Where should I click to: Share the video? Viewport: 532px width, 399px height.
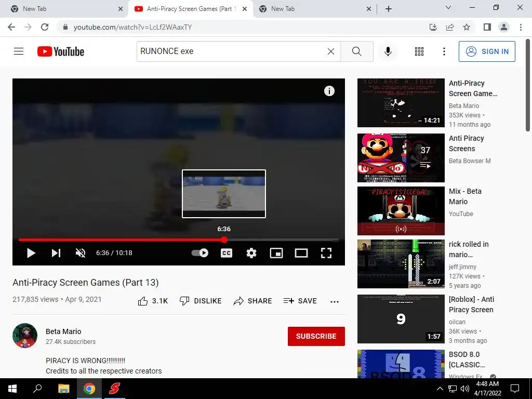(253, 301)
